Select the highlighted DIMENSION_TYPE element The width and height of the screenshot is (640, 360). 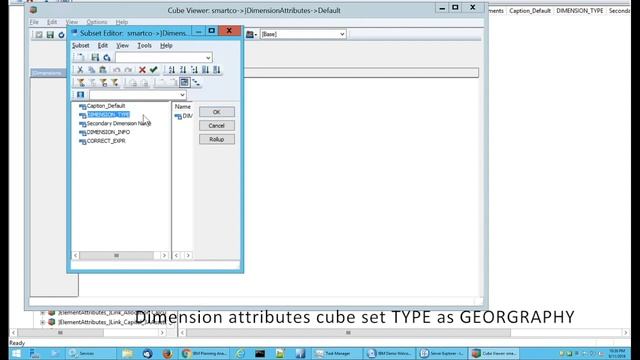pos(108,115)
